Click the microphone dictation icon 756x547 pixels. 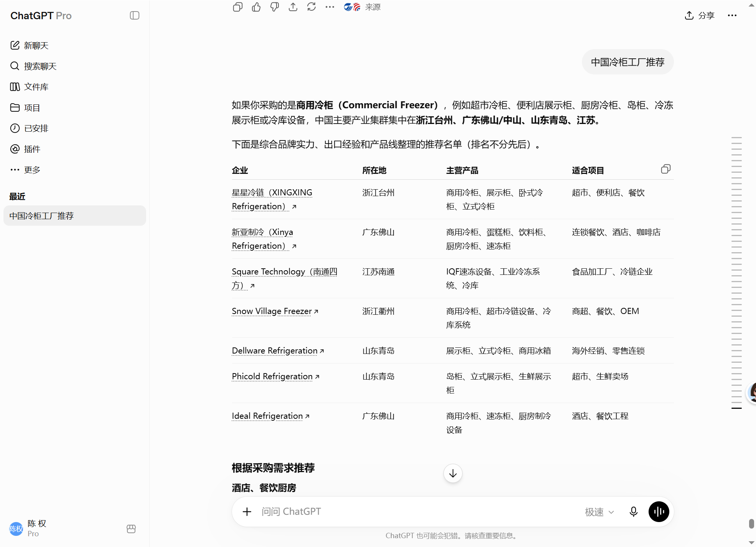click(634, 512)
